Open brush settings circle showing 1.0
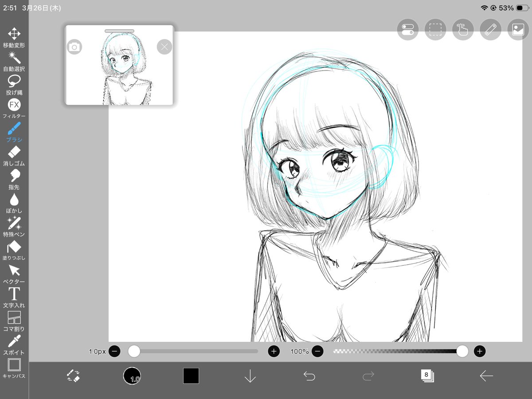 [132, 376]
